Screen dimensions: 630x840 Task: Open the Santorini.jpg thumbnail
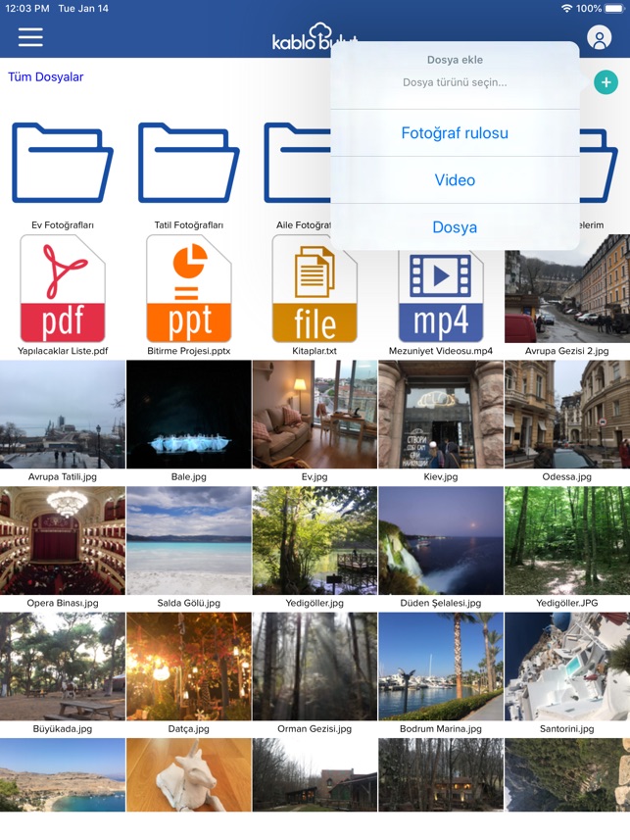coord(567,667)
